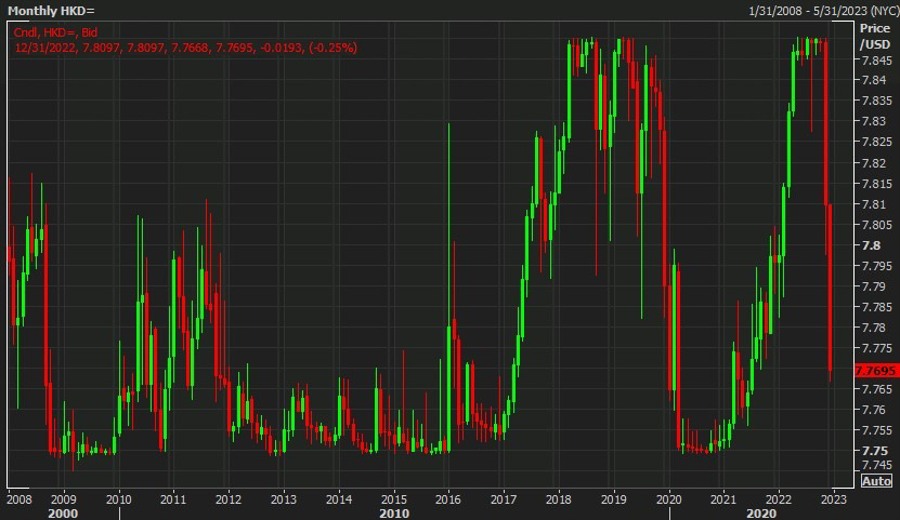Image resolution: width=900 pixels, height=520 pixels.
Task: Click the 2008 year label on time axis
Action: tap(19, 498)
